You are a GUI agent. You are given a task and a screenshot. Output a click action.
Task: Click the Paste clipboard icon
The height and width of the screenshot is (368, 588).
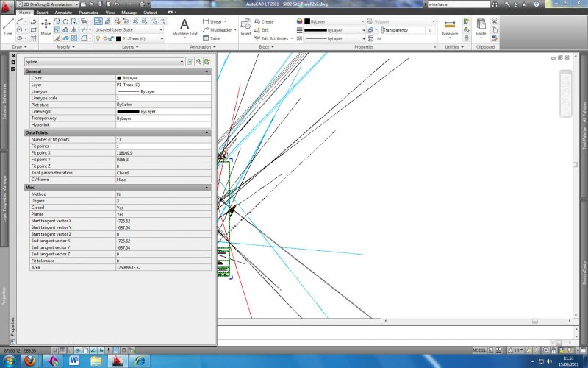coord(481,26)
